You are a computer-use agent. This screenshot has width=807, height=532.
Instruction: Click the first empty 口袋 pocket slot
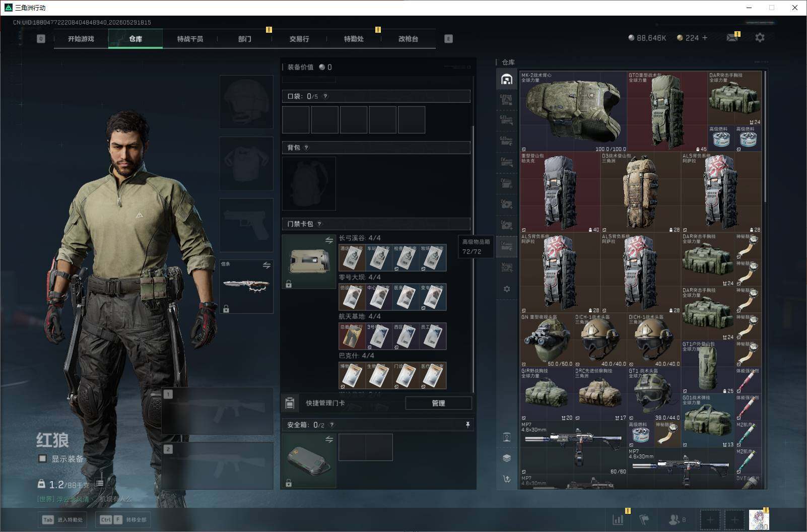point(296,119)
